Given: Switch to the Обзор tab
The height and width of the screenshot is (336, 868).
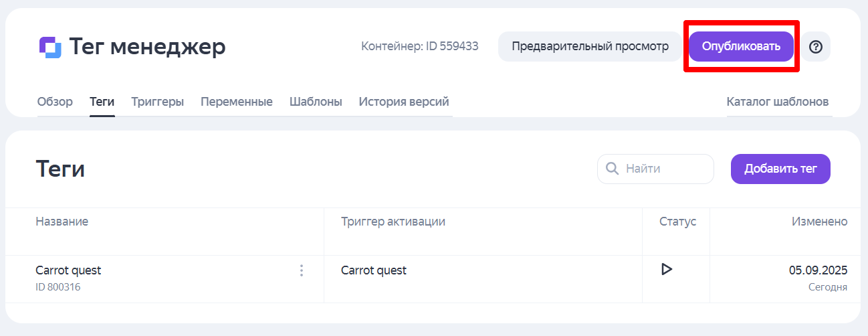Looking at the screenshot, I should [55, 102].
